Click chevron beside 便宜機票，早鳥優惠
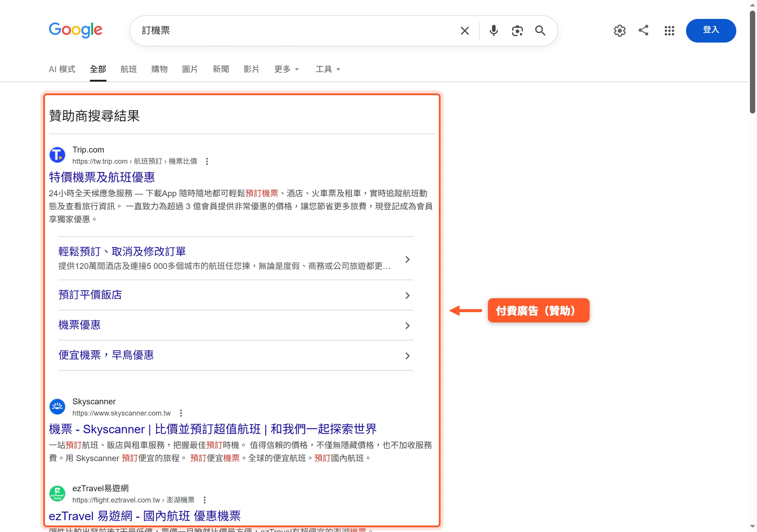Screen dimensions: 757x532 (407, 356)
